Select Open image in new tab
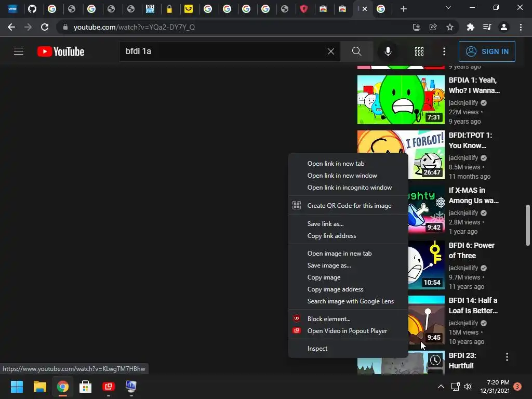Image resolution: width=532 pixels, height=399 pixels. click(x=348, y=254)
